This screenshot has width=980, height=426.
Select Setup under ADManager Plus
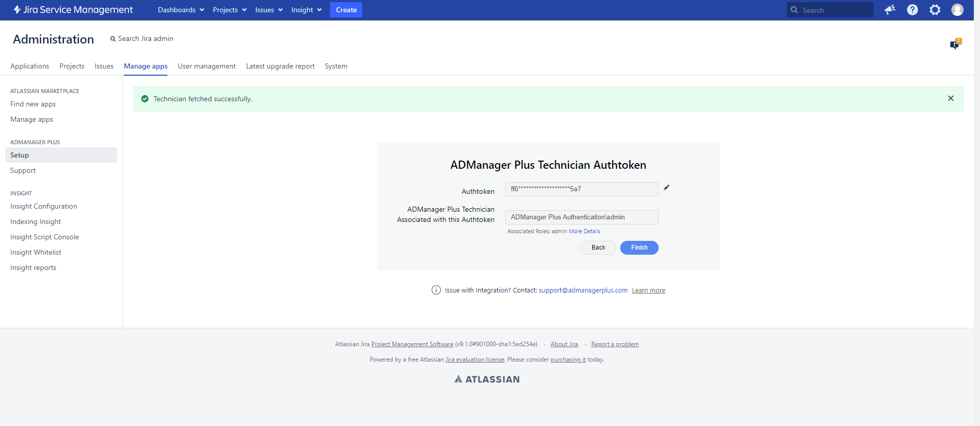[x=61, y=155]
